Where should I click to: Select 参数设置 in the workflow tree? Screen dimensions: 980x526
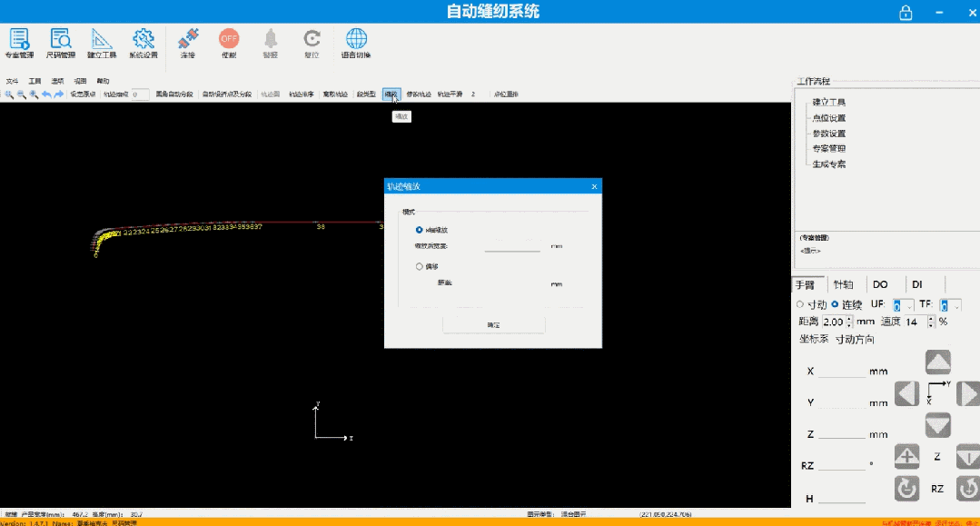click(828, 134)
